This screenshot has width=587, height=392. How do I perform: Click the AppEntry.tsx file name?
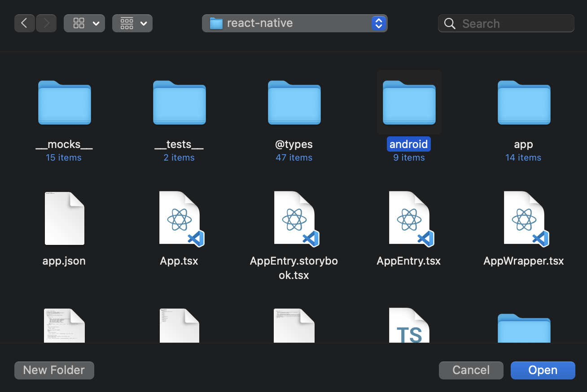(409, 261)
